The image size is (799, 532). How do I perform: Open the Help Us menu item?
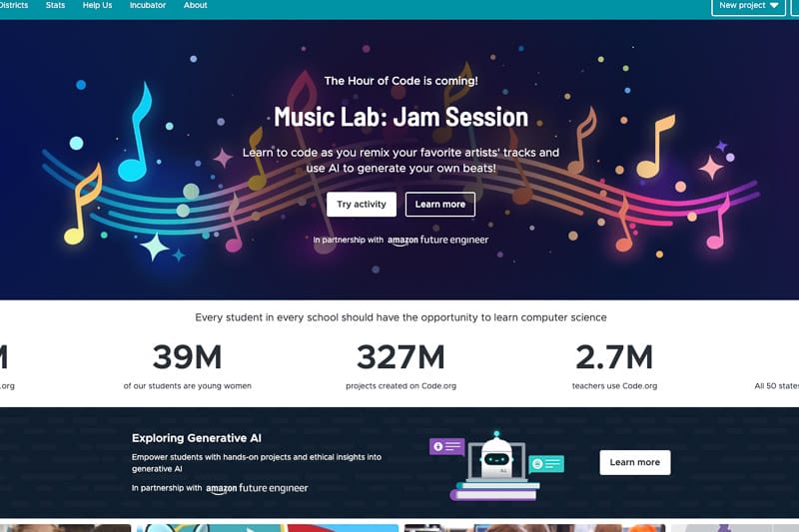[x=97, y=5]
